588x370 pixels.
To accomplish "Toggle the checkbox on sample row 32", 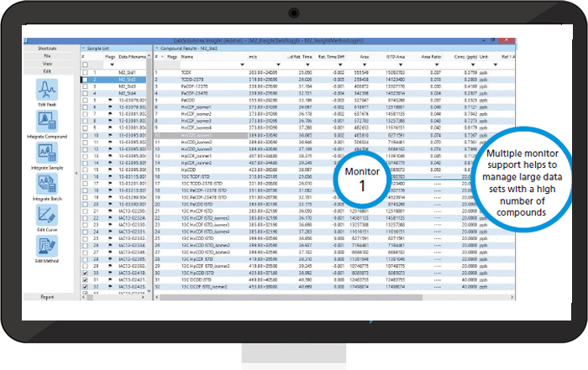I will pos(85,287).
